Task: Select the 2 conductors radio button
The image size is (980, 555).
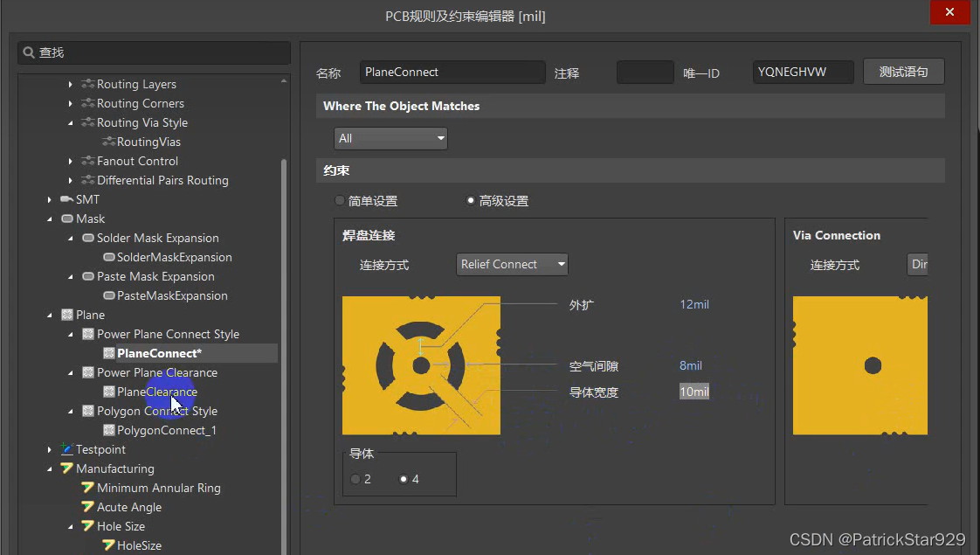Action: pos(355,479)
